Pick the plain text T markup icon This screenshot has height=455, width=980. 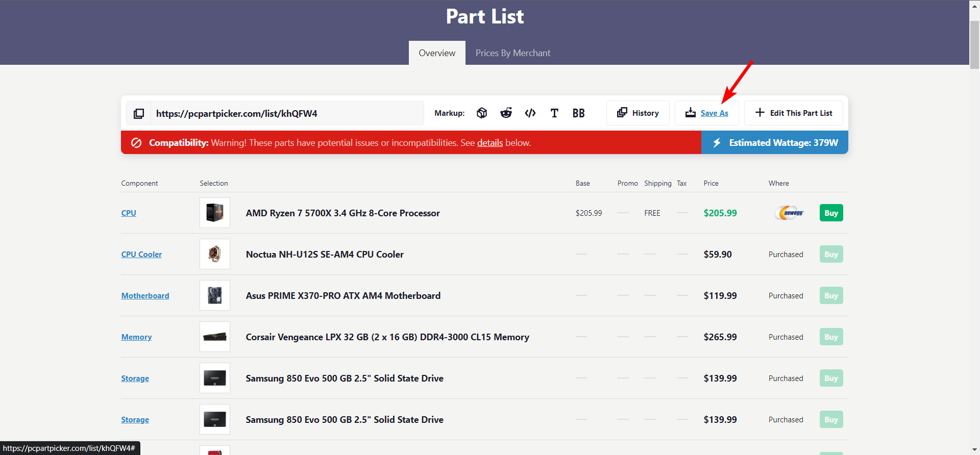tap(554, 113)
